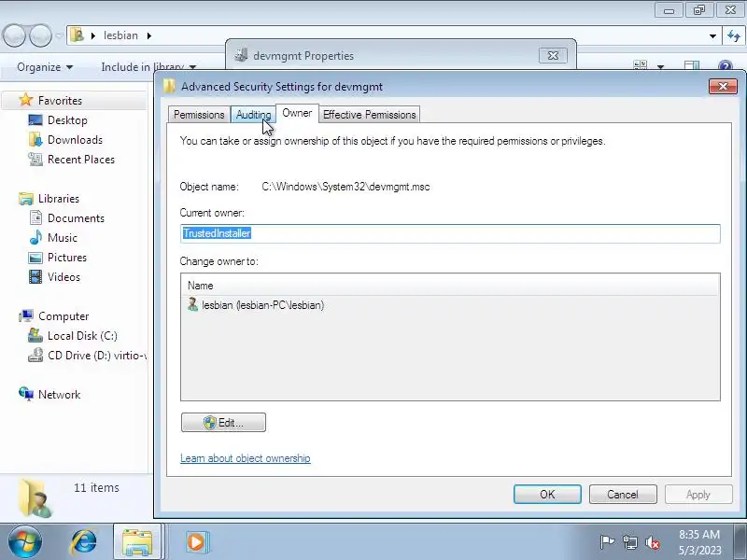747x560 pixels.
Task: Open Network in the sidebar
Action: click(x=59, y=394)
